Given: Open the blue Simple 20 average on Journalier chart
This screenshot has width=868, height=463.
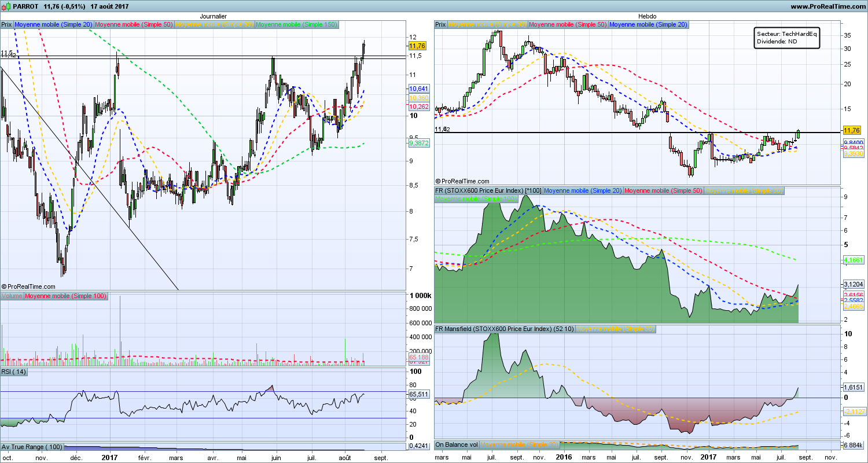Looking at the screenshot, I should [x=53, y=25].
